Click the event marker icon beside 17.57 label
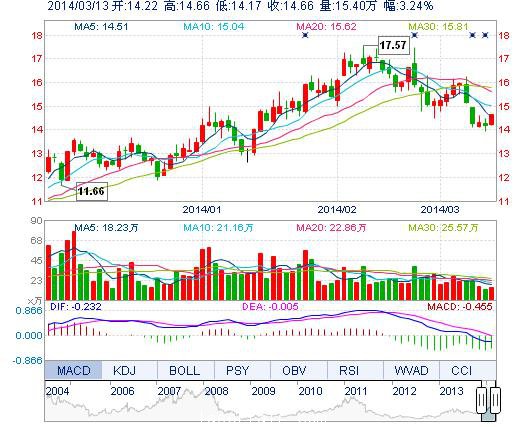The image size is (517, 427). 414,35
